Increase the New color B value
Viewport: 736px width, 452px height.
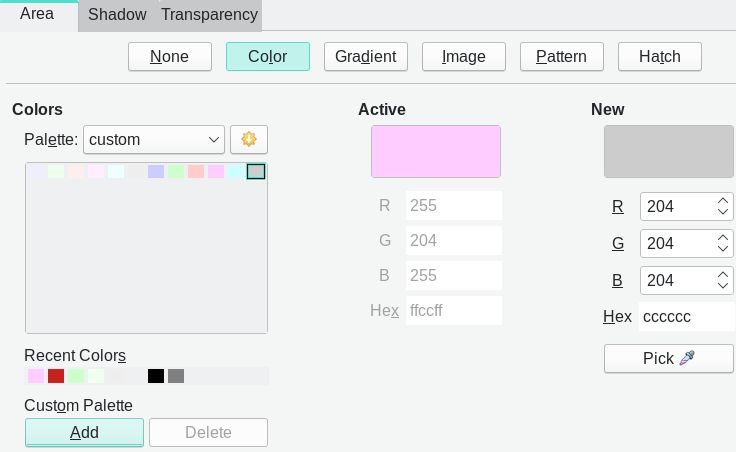point(723,275)
